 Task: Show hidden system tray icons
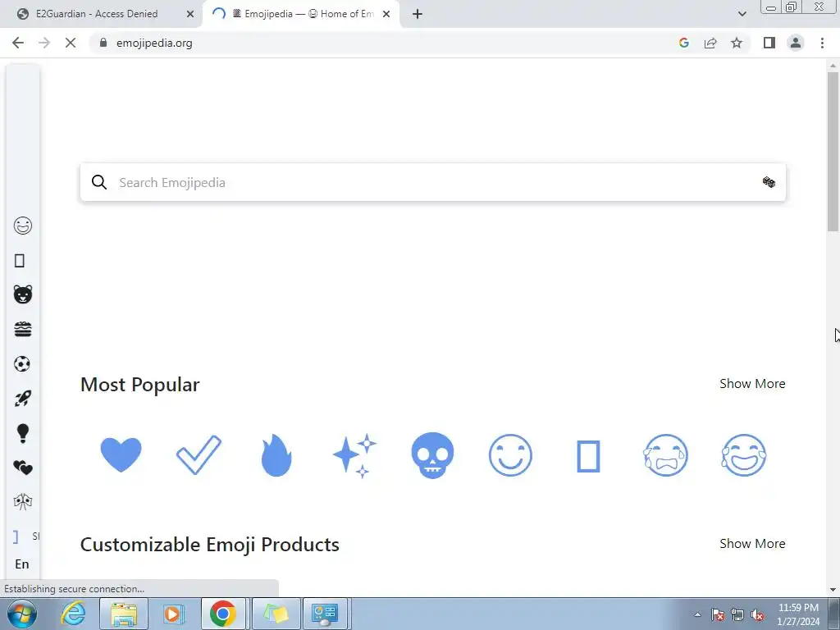[x=697, y=614]
